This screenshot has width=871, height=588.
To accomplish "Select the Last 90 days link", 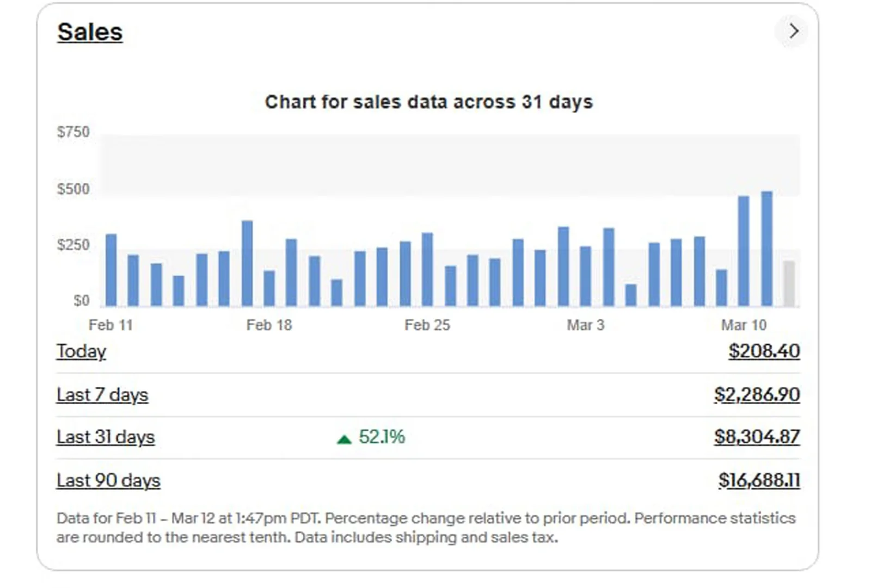I will click(x=108, y=480).
